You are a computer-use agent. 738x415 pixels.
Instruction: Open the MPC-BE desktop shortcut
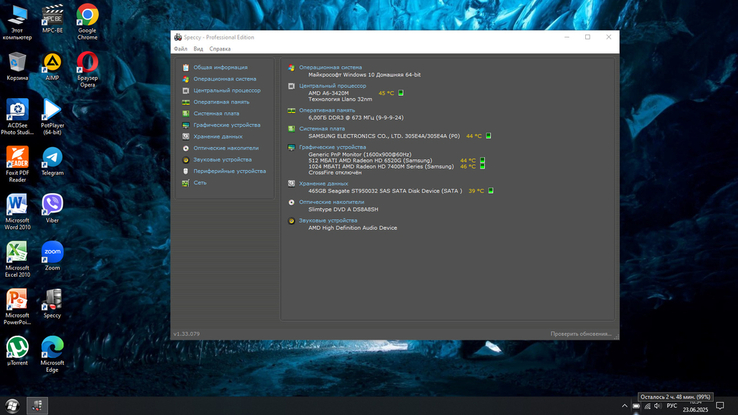52,19
